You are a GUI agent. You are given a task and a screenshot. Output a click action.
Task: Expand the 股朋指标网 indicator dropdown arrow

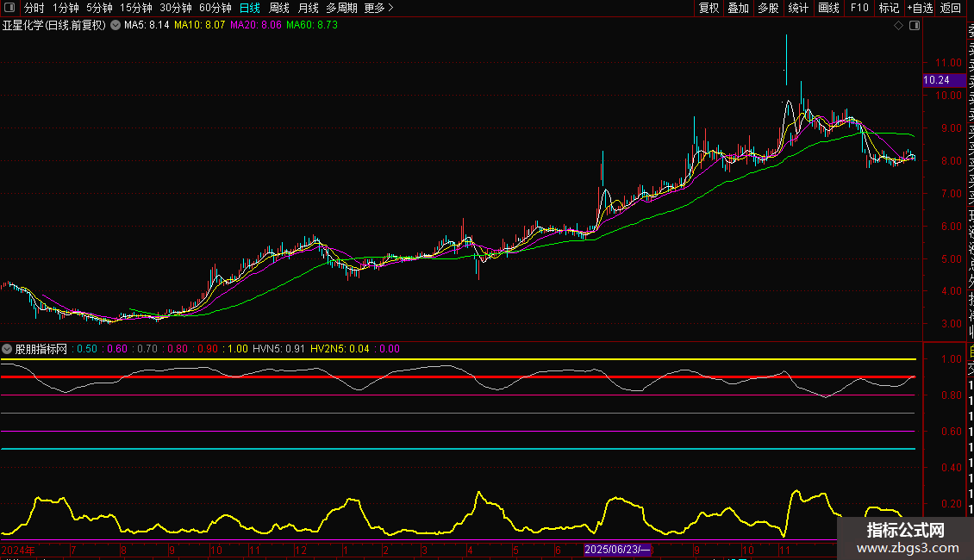(x=8, y=349)
